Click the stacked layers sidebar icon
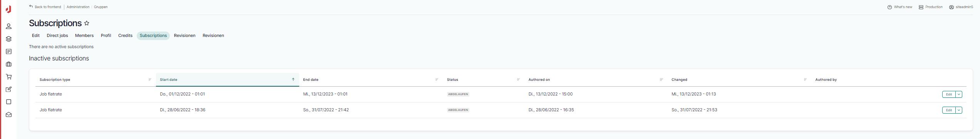Screen dimensions: 980x139 click(x=8, y=39)
